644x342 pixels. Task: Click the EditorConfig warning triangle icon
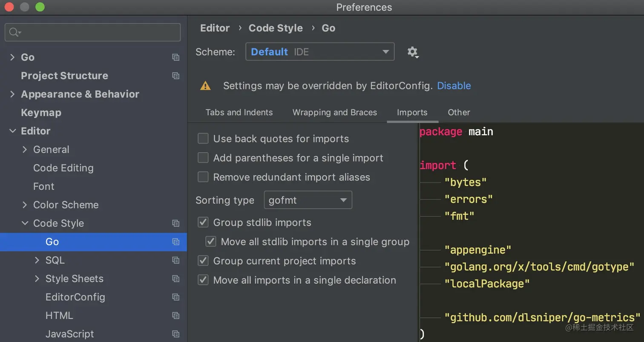[205, 86]
